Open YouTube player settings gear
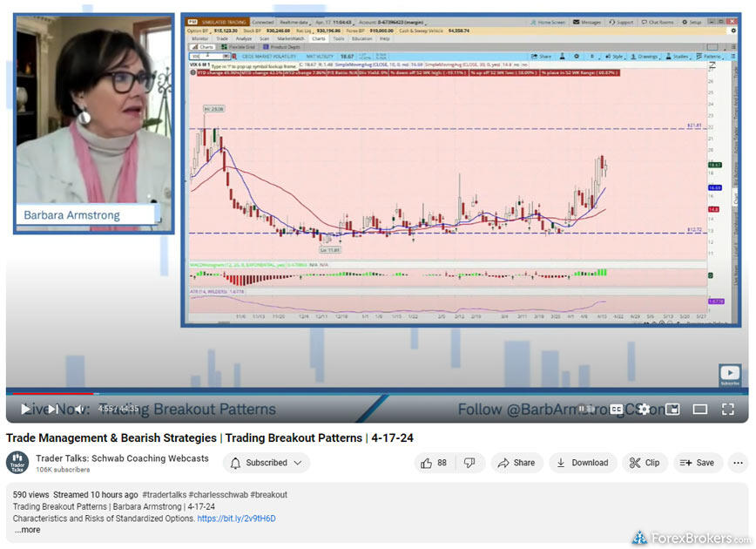This screenshot has height=549, width=756. click(644, 409)
